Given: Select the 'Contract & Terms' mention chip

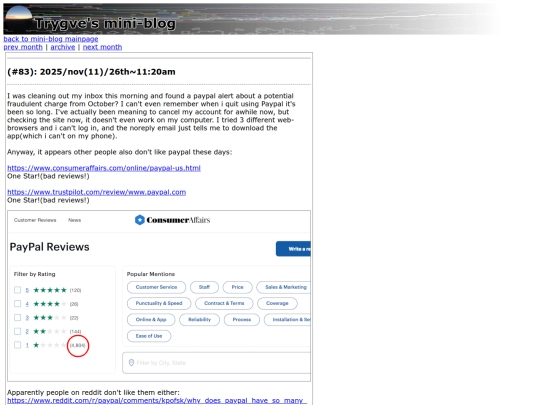Looking at the screenshot, I should point(224,303).
